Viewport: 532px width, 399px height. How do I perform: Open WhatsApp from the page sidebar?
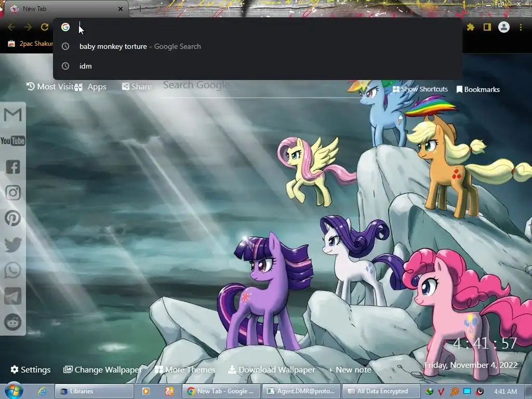[x=13, y=270]
